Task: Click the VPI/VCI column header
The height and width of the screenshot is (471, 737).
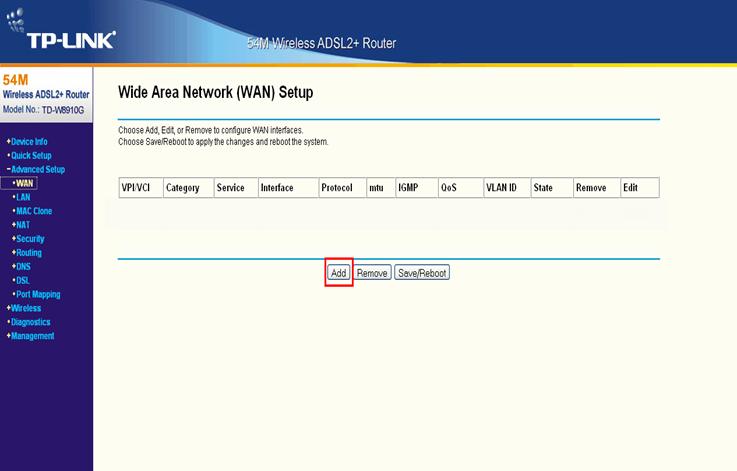Action: (x=141, y=188)
